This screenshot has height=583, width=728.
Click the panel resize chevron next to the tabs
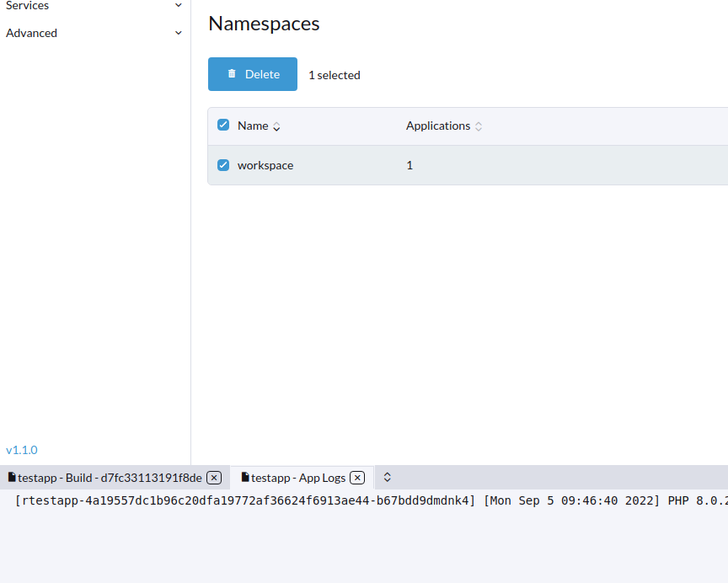(387, 477)
